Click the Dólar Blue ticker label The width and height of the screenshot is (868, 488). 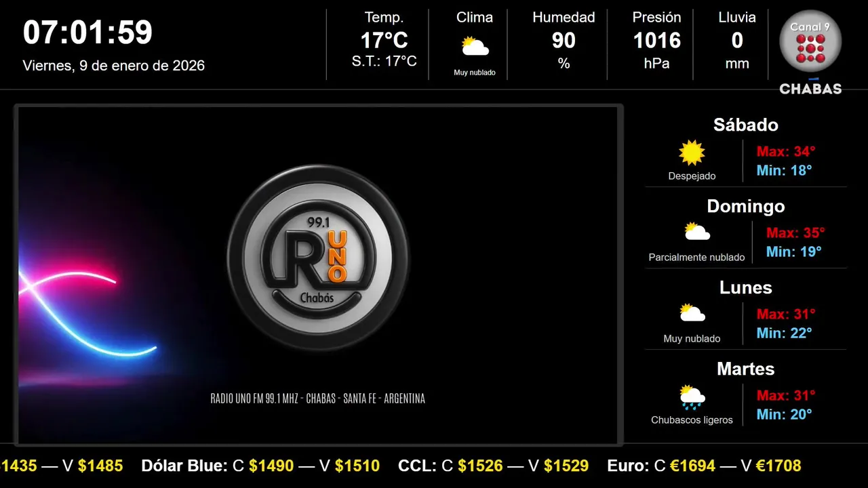tap(184, 466)
